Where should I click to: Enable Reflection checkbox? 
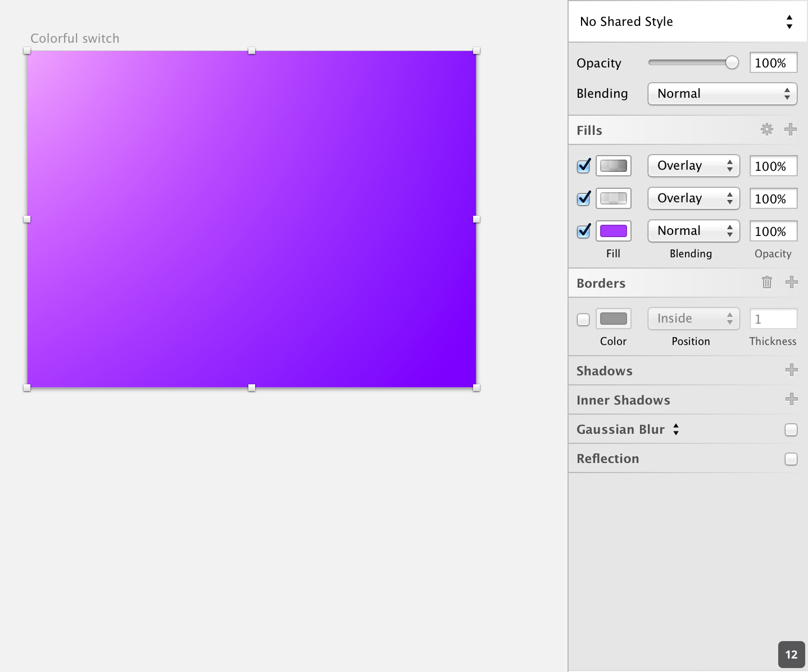[791, 459]
